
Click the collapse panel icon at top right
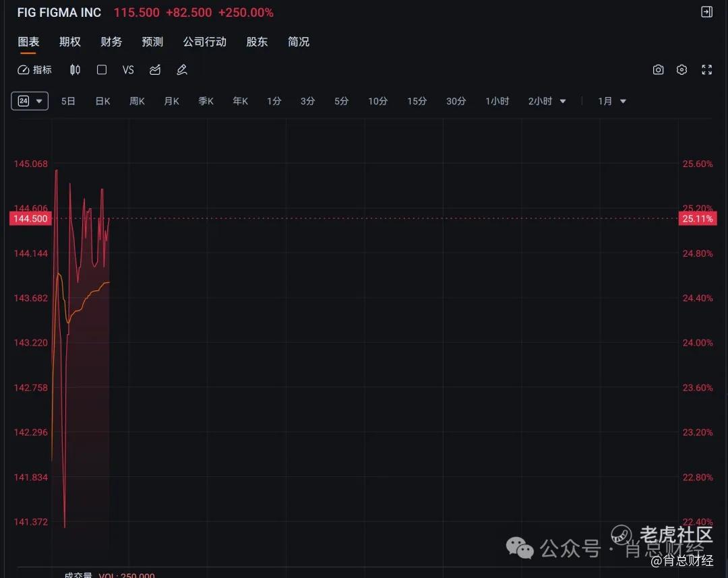tap(706, 12)
